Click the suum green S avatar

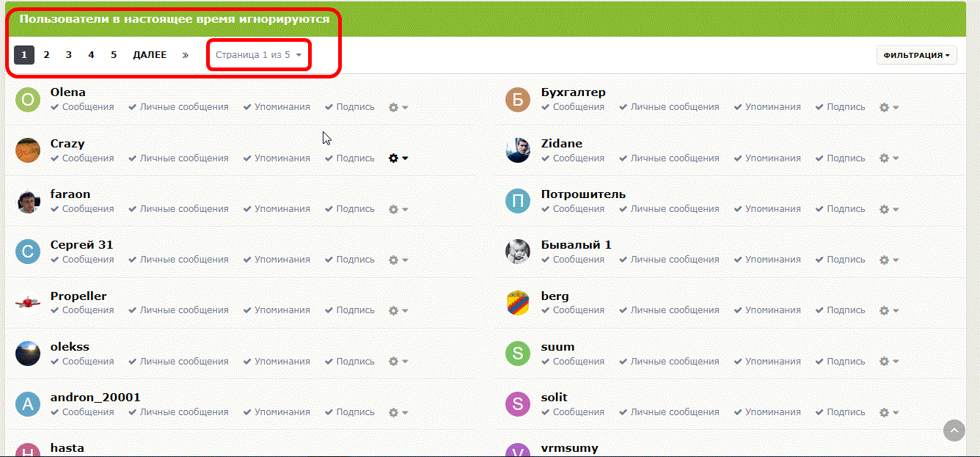tap(518, 354)
